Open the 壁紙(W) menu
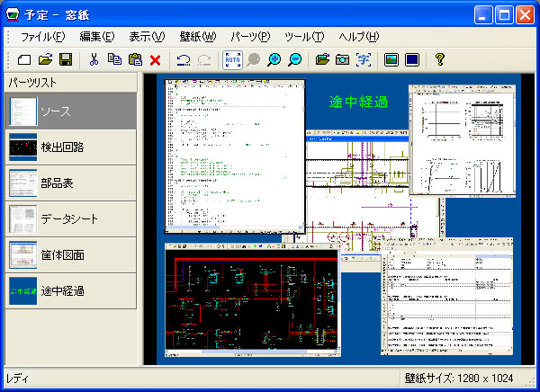Image resolution: width=540 pixels, height=392 pixels. pyautogui.click(x=198, y=37)
